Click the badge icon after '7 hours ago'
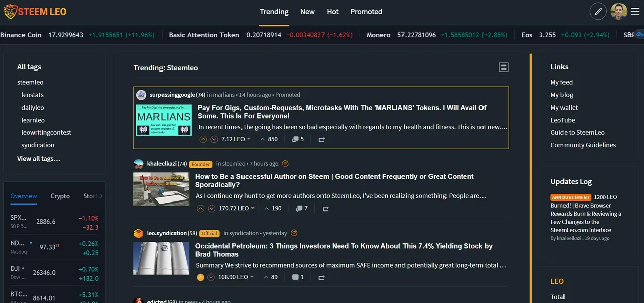The height and width of the screenshot is (303, 644). click(285, 164)
